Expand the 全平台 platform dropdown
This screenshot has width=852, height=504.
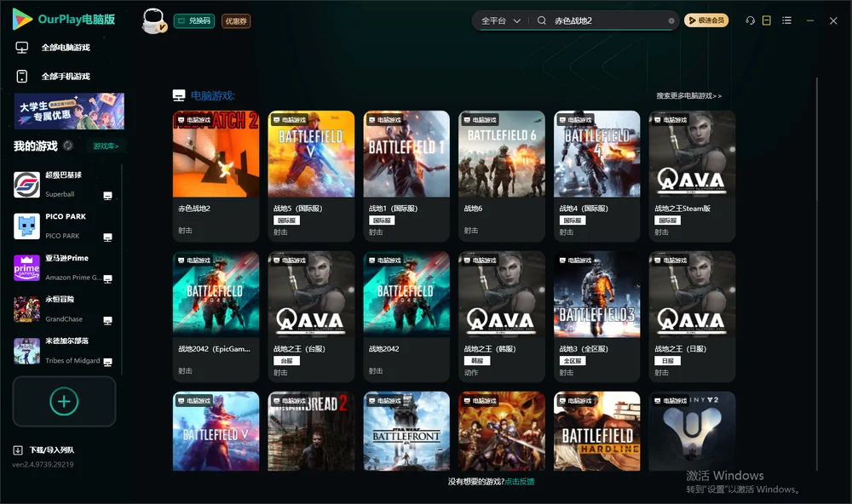coord(500,20)
